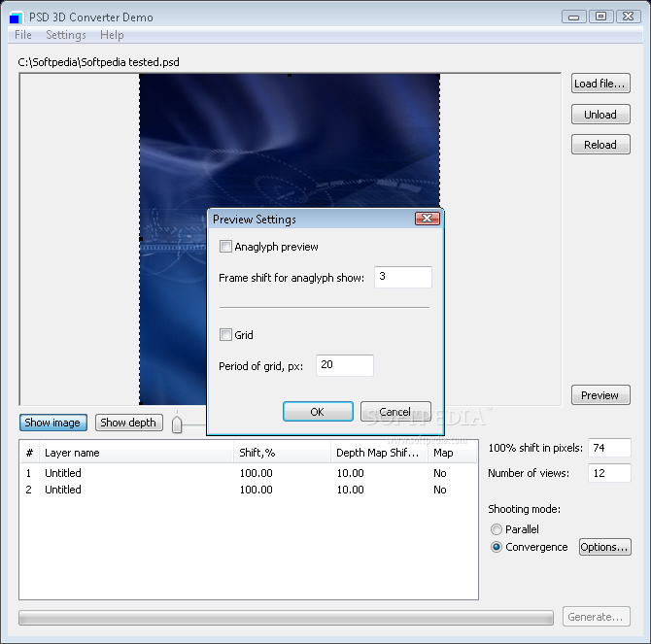Image resolution: width=651 pixels, height=644 pixels.
Task: Click the # column header
Action: click(29, 453)
